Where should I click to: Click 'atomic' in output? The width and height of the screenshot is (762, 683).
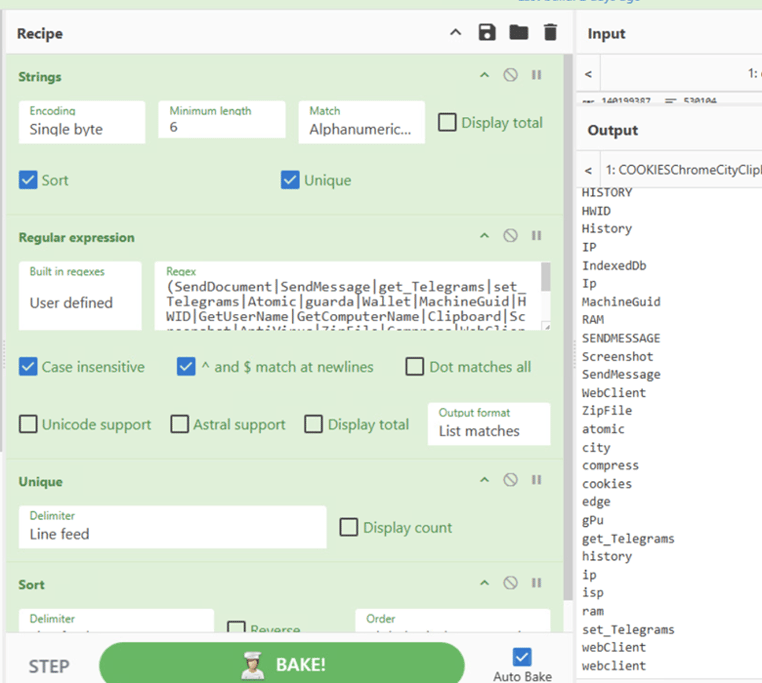(603, 429)
